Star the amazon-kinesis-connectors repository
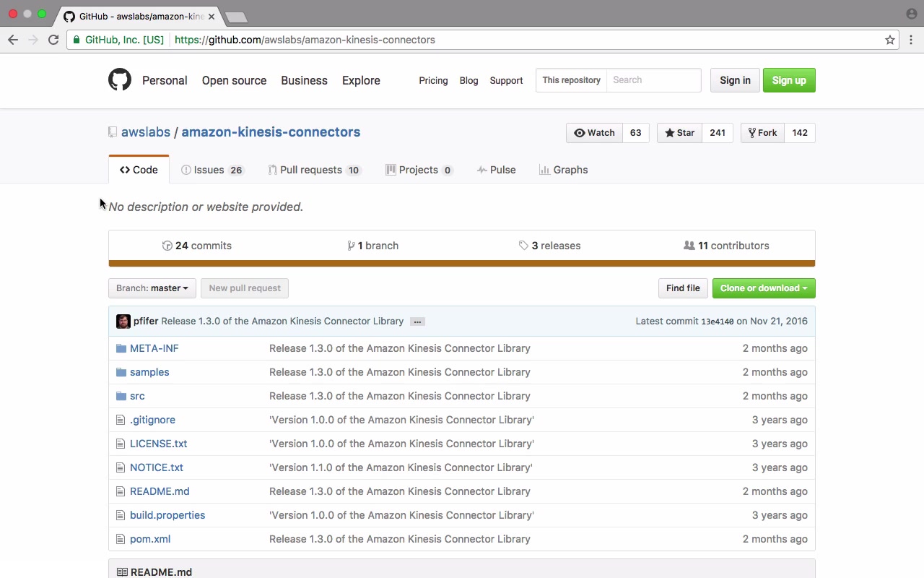 (679, 133)
